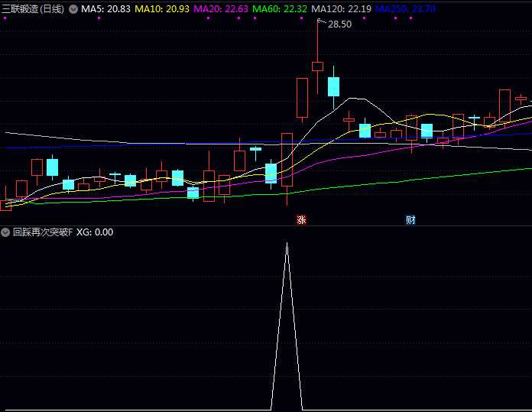Screen dimensions: 532x412
Task: Click the blue MA250 label
Action: coord(406,9)
